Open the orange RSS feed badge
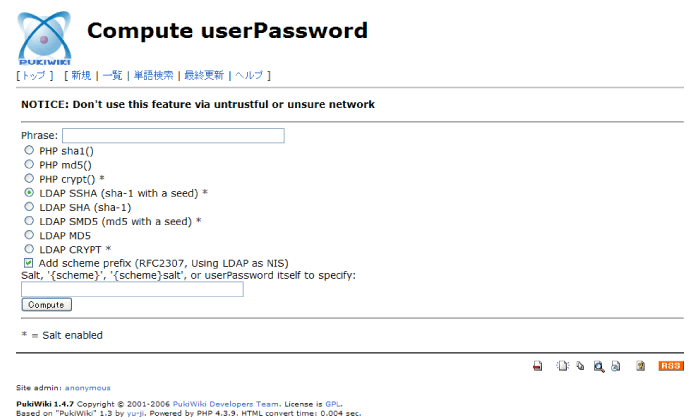Viewport: 700px width, 420px height. 671,366
